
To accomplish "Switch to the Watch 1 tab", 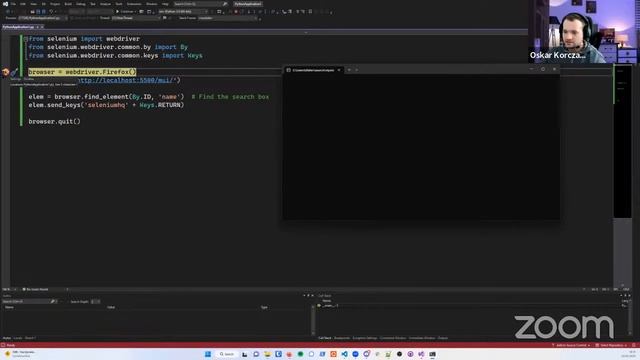I will tap(30, 338).
